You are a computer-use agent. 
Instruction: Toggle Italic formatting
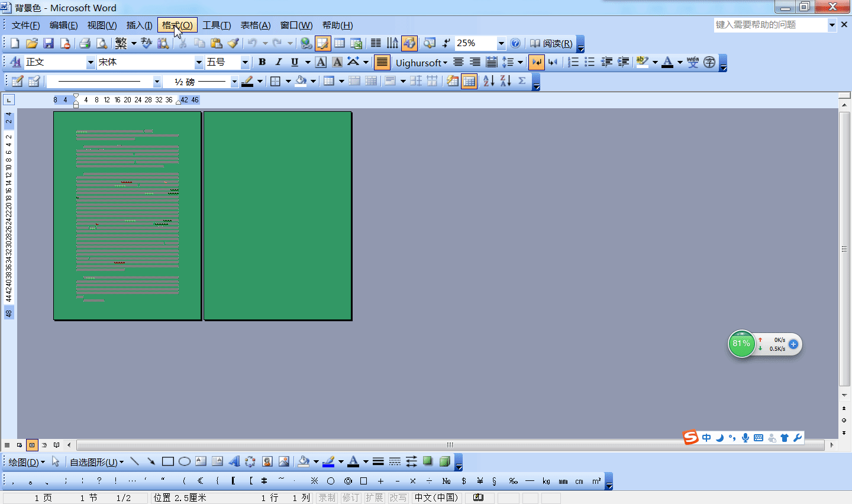tap(279, 62)
